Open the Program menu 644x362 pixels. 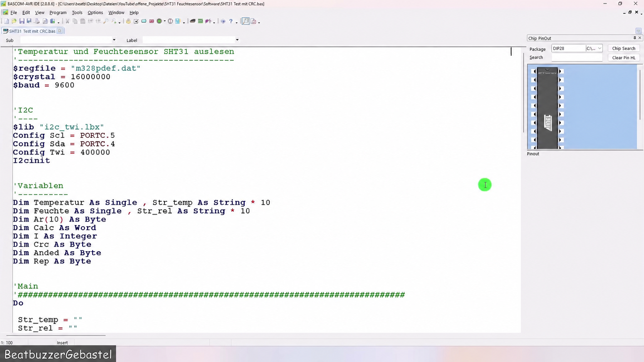58,12
